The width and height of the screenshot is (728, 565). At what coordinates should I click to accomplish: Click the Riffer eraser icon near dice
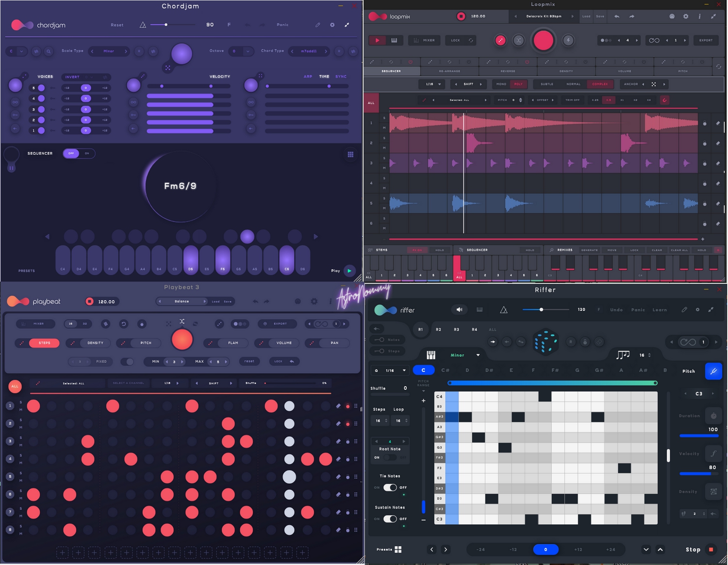599,341
